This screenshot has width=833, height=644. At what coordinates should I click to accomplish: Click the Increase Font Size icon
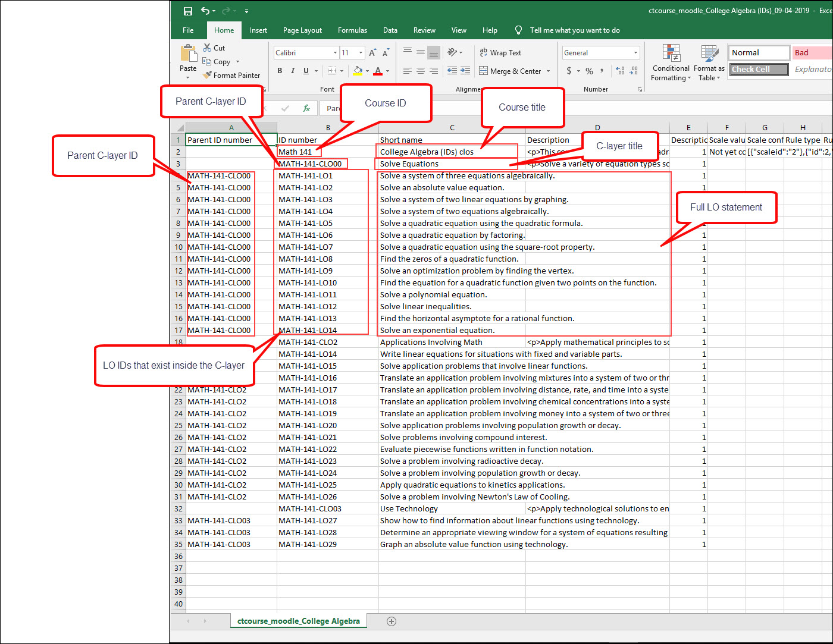coord(372,53)
